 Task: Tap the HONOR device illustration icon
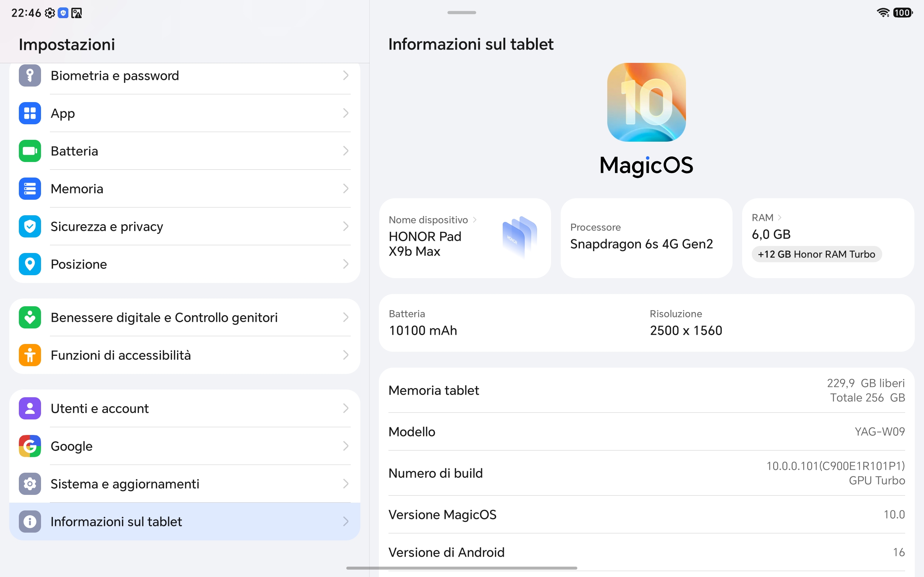pyautogui.click(x=519, y=237)
